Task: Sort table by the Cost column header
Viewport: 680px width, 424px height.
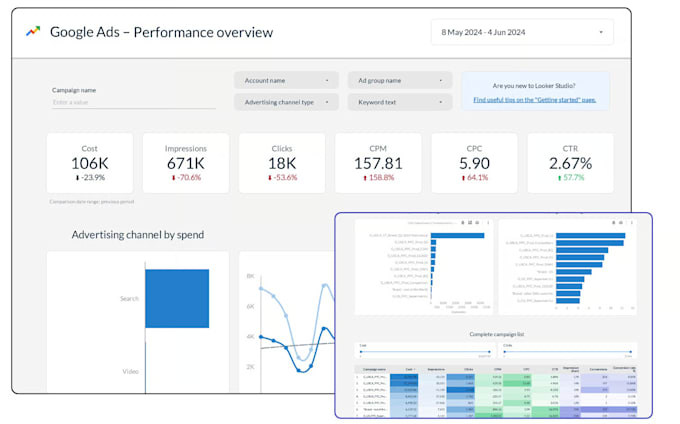Action: click(x=409, y=370)
